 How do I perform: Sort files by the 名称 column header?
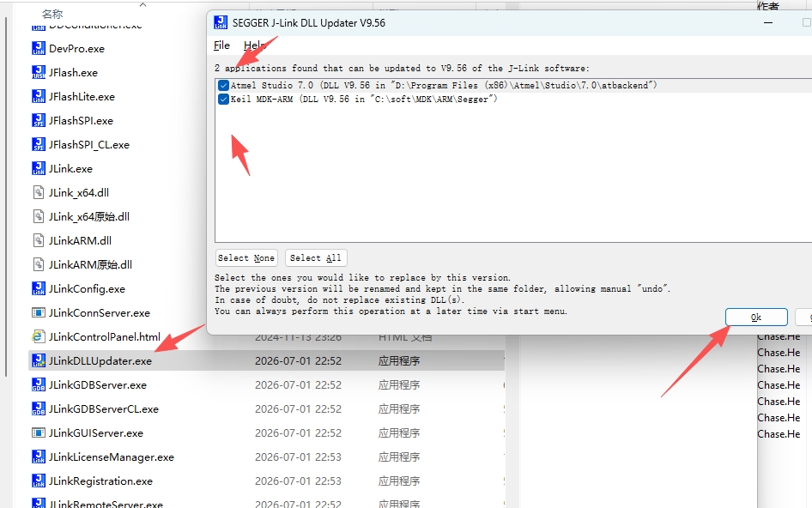(x=52, y=14)
